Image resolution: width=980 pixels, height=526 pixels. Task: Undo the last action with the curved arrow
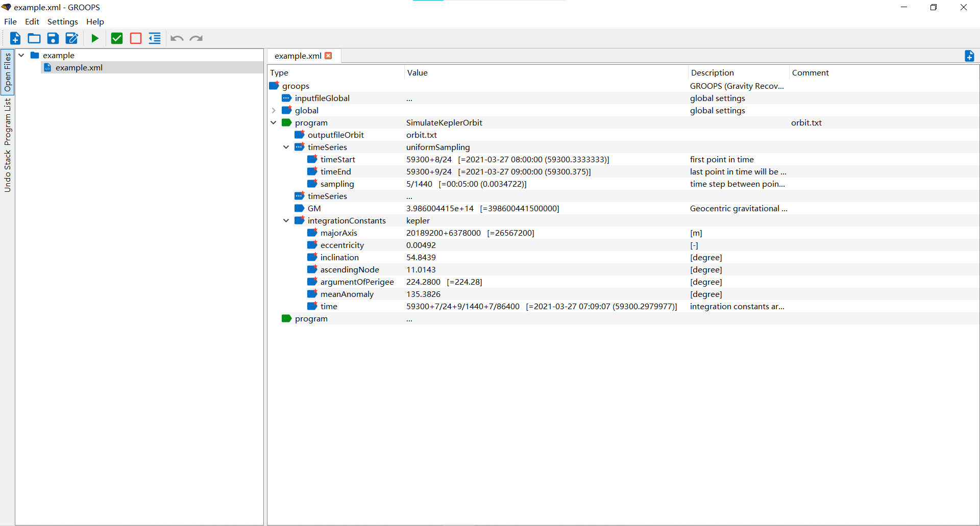pos(177,38)
